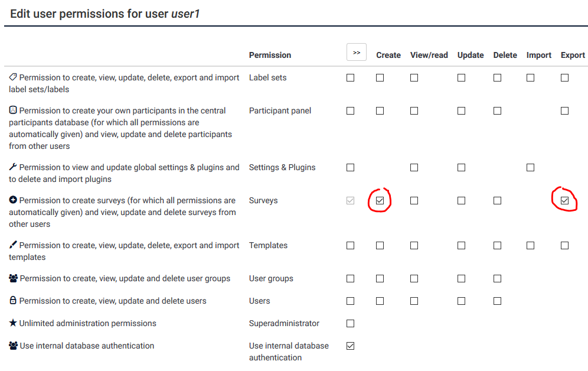Expand columns with the >> button

tap(357, 53)
